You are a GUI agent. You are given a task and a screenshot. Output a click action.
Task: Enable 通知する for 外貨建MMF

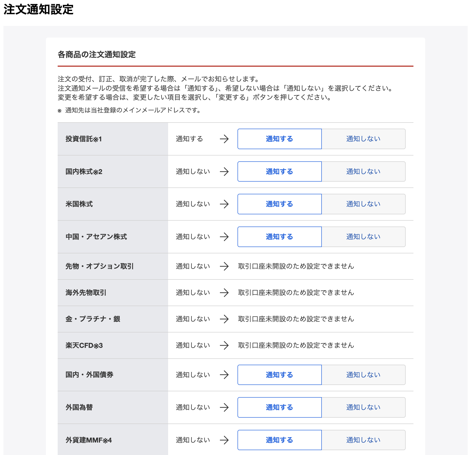280,440
